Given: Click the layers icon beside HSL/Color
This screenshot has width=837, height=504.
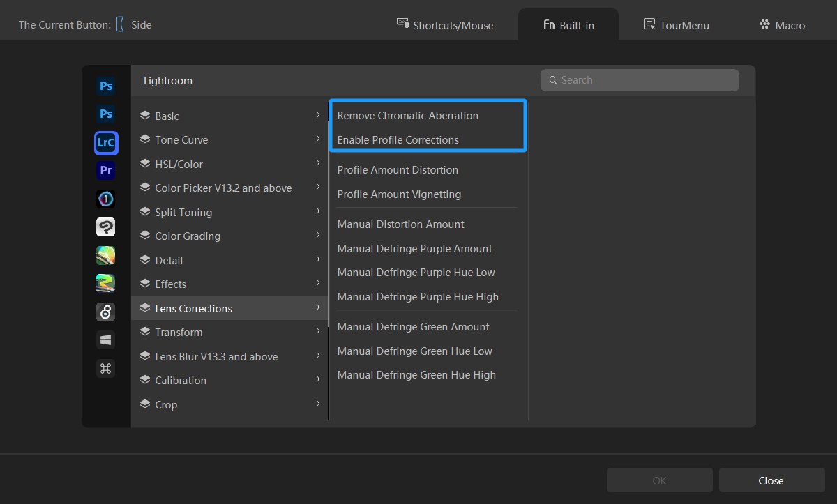Looking at the screenshot, I should tap(145, 164).
